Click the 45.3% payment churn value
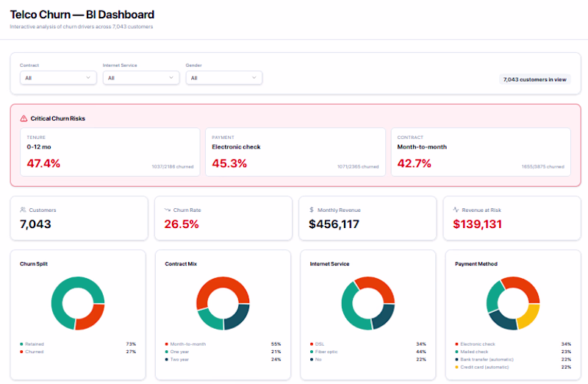The image size is (588, 384). pyautogui.click(x=229, y=163)
